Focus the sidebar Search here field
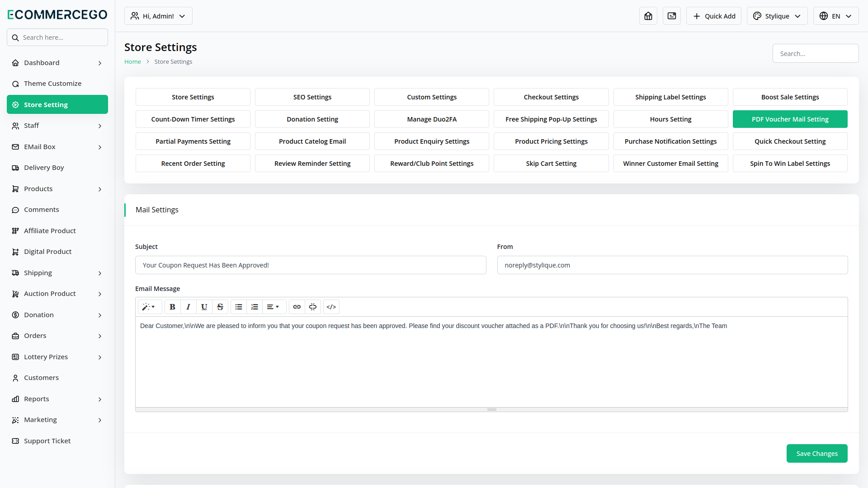This screenshot has width=868, height=488. coord(57,38)
